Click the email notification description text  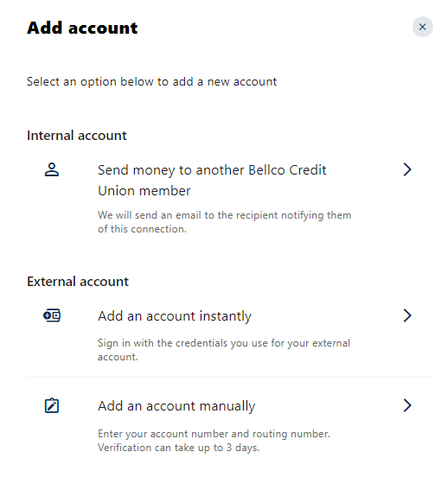[224, 222]
